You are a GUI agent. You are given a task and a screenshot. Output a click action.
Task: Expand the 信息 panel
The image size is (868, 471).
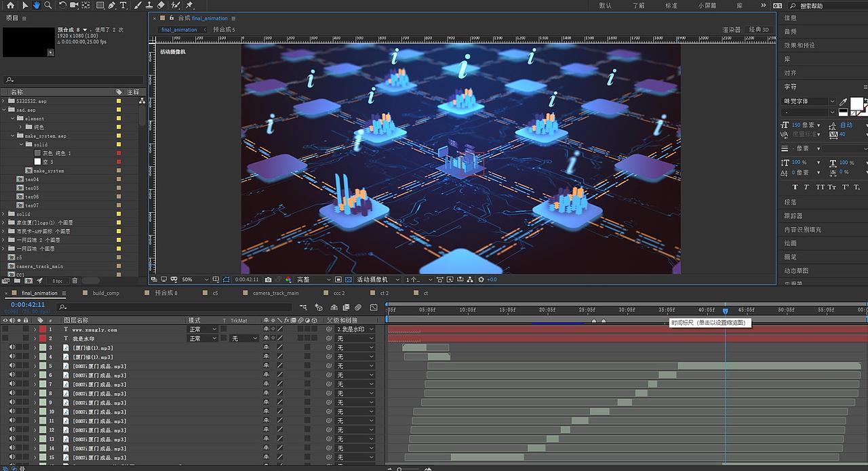pyautogui.click(x=791, y=18)
